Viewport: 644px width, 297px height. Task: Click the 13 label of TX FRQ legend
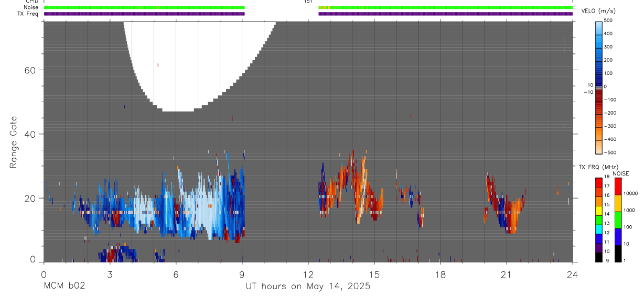point(607,222)
